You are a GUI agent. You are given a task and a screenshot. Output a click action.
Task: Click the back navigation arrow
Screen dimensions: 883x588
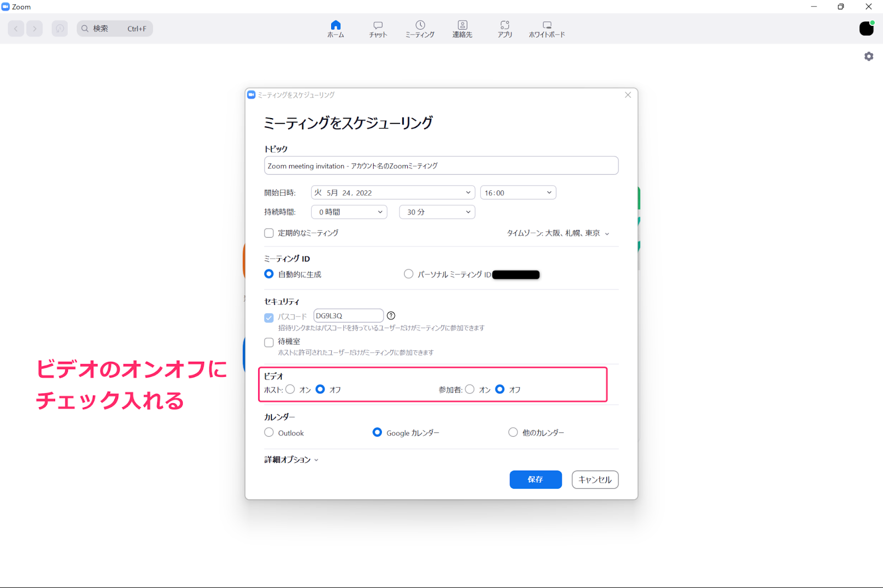pos(16,29)
